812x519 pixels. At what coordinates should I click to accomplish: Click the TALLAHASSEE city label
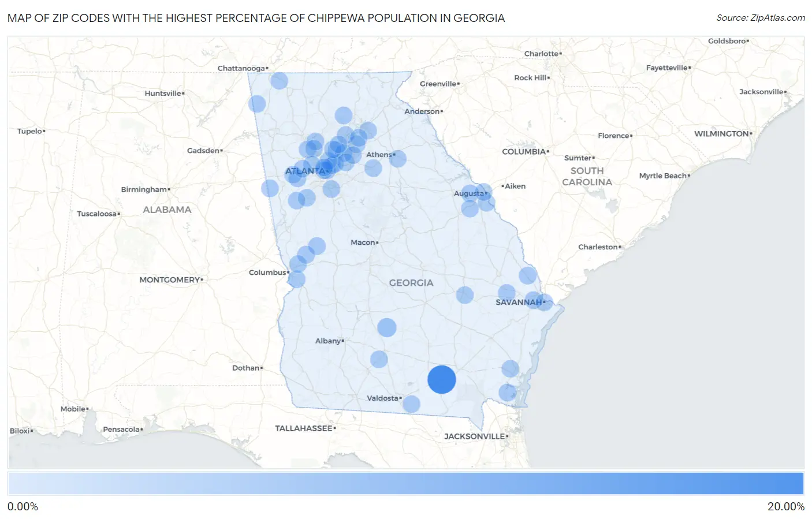(x=303, y=428)
